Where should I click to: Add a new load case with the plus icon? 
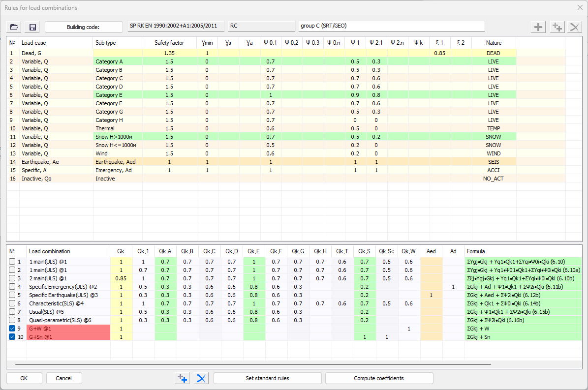click(538, 27)
